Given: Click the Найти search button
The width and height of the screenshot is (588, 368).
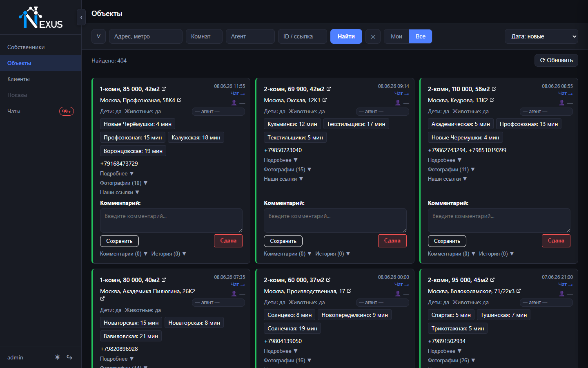Looking at the screenshot, I should 346,36.
